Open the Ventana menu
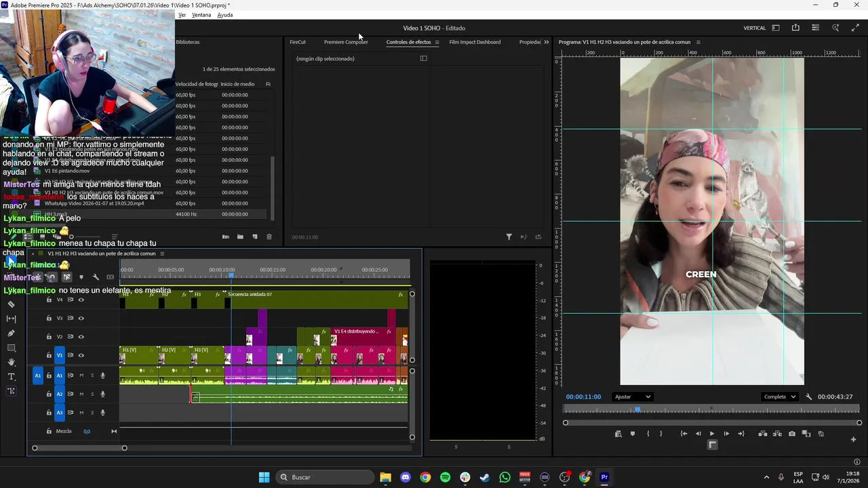 (x=201, y=15)
